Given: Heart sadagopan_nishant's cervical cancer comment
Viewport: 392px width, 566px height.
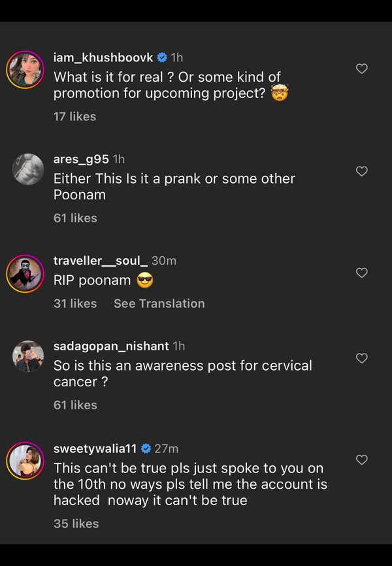Looking at the screenshot, I should pyautogui.click(x=361, y=358).
